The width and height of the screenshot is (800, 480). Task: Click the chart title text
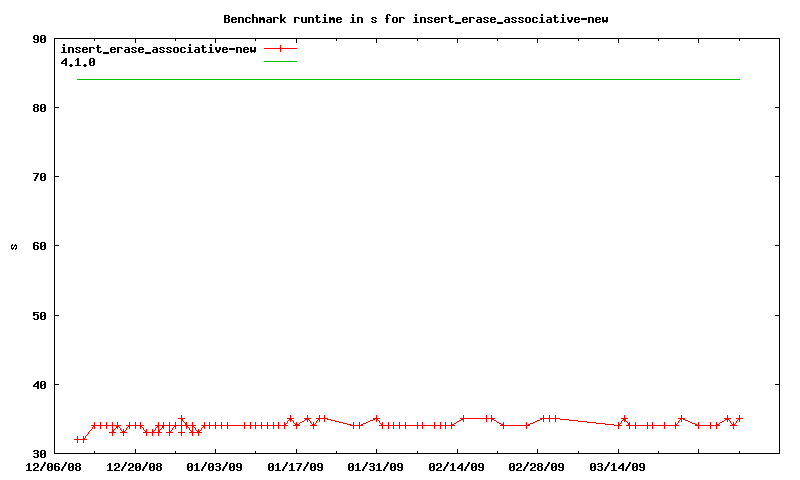tap(415, 19)
